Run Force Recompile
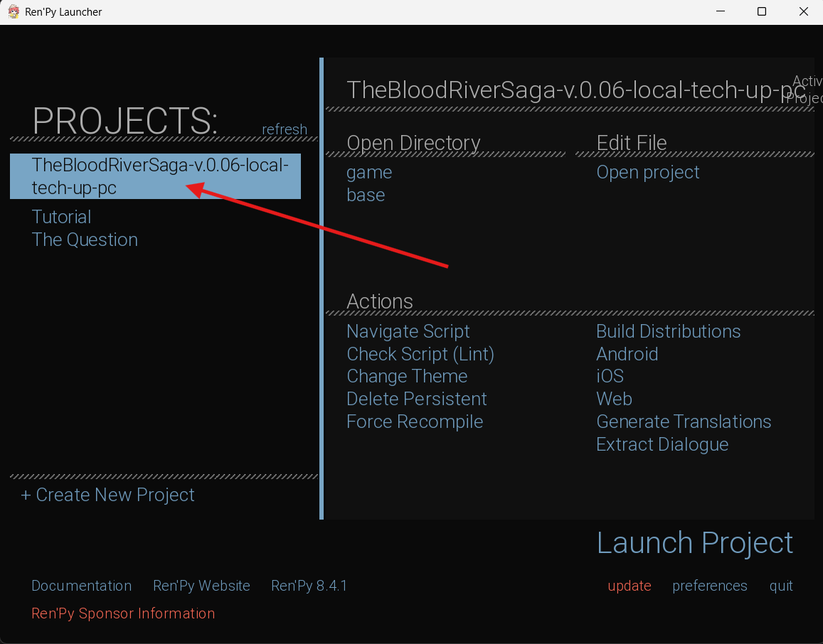This screenshot has width=823, height=644. 415,422
